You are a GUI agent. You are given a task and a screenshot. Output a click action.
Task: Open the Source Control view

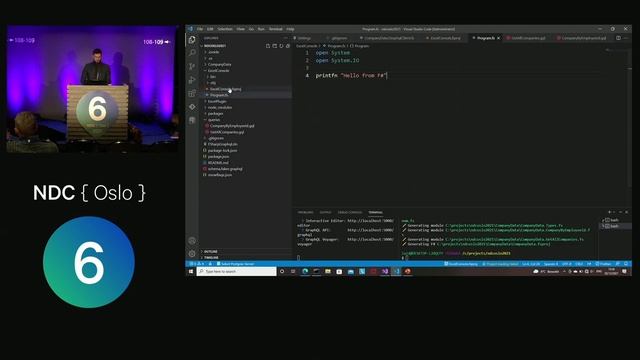[x=192, y=67]
